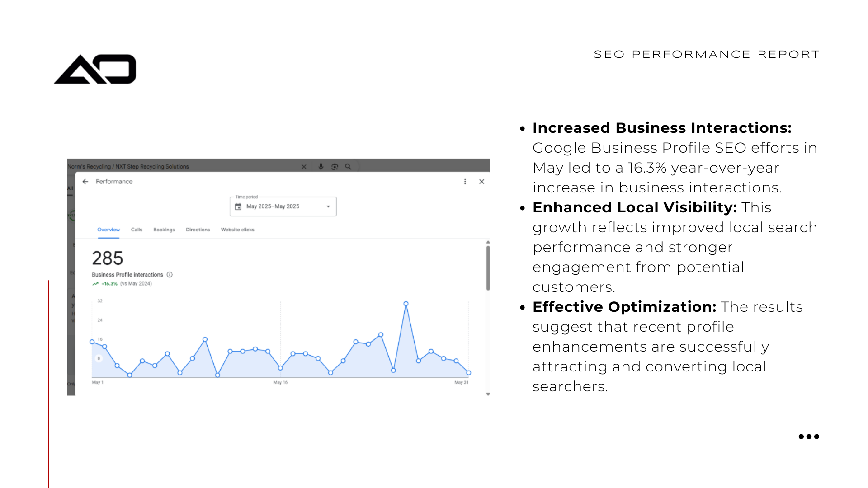Click the 285 interactions total figure

107,258
